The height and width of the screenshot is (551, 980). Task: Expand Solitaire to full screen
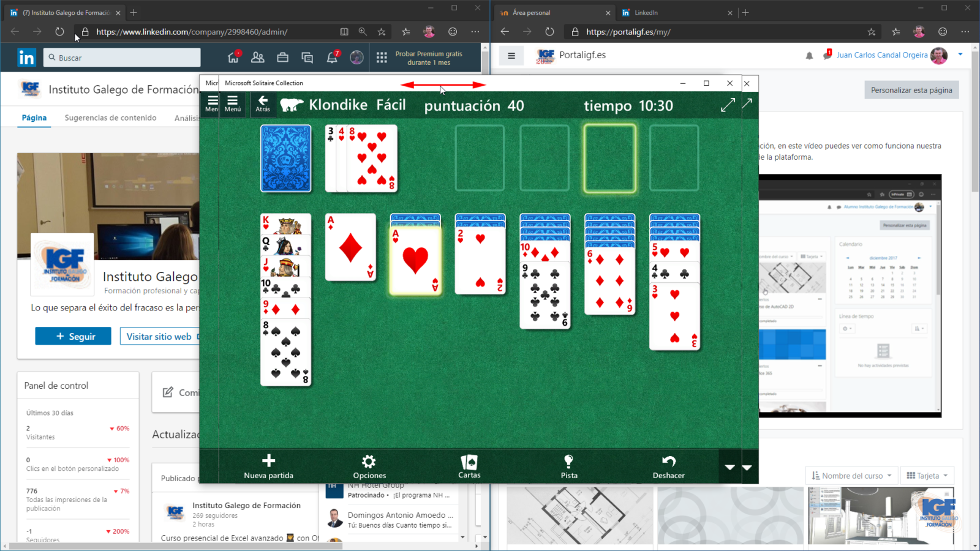point(728,105)
